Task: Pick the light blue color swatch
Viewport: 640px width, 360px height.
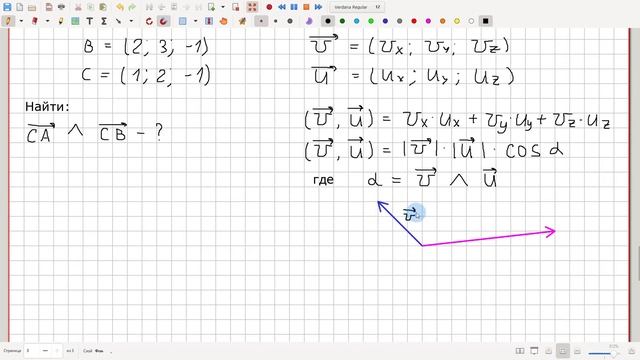Action: click(356, 21)
